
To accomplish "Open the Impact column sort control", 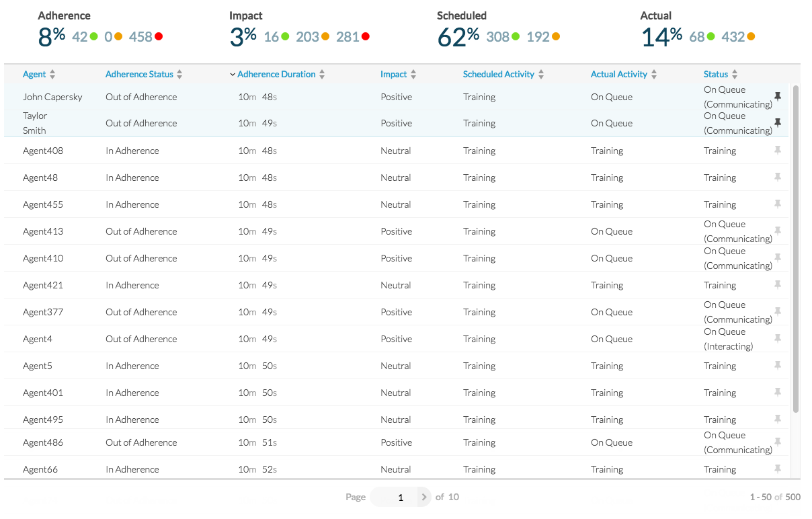I will [413, 74].
